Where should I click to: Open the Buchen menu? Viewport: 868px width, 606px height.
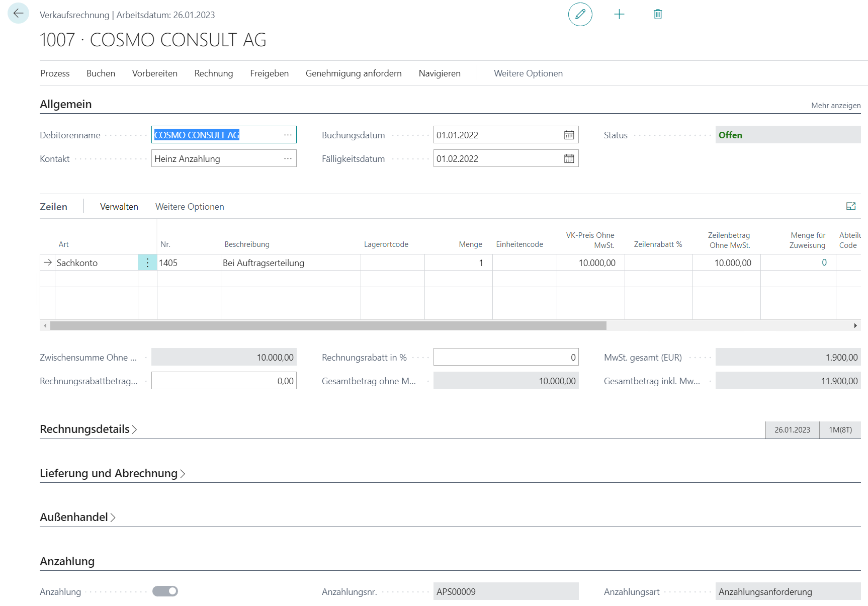pos(101,73)
